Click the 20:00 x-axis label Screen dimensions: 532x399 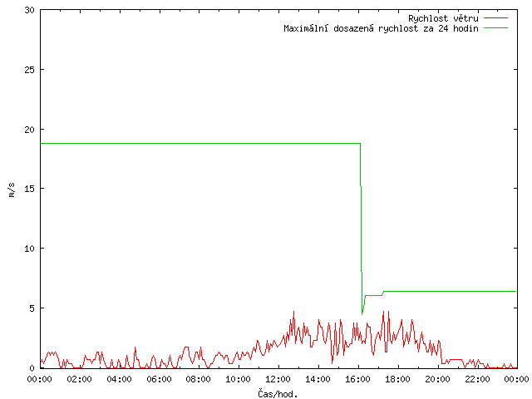pyautogui.click(x=438, y=379)
